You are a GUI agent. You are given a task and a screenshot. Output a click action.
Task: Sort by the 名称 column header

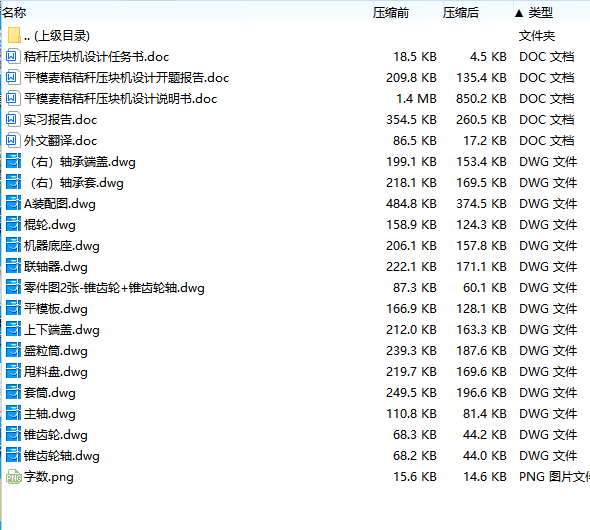(x=14, y=13)
